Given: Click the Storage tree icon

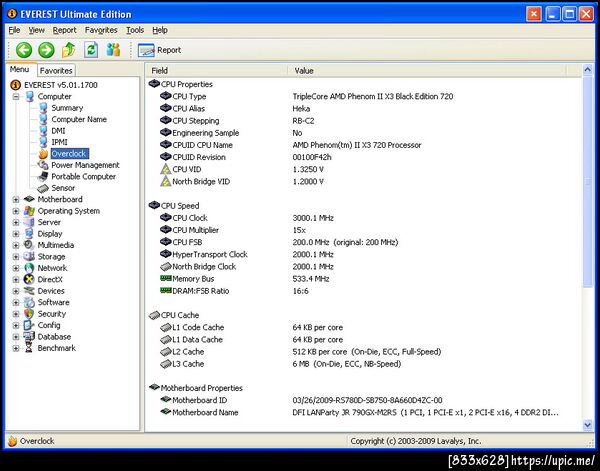Looking at the screenshot, I should (29, 256).
